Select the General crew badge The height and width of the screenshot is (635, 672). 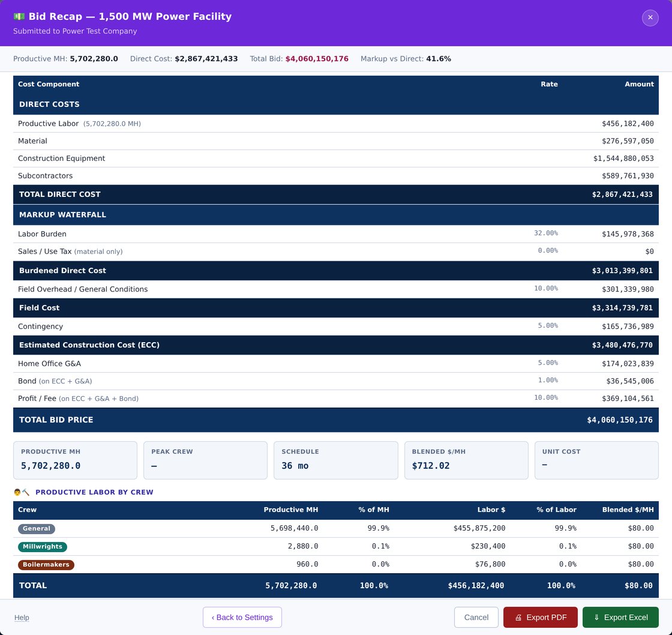click(x=37, y=529)
